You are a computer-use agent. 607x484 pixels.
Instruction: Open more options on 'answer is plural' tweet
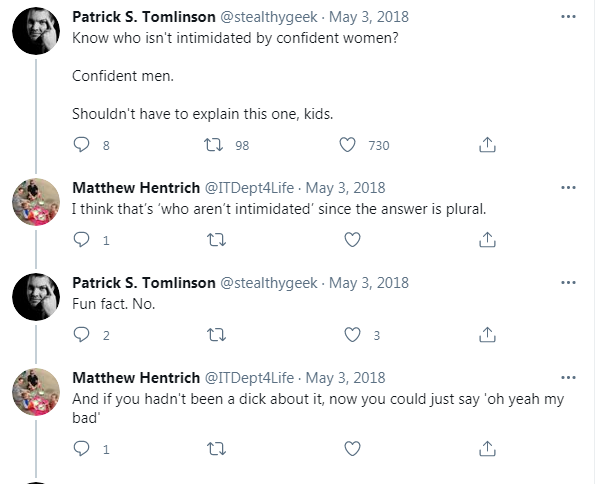568,188
